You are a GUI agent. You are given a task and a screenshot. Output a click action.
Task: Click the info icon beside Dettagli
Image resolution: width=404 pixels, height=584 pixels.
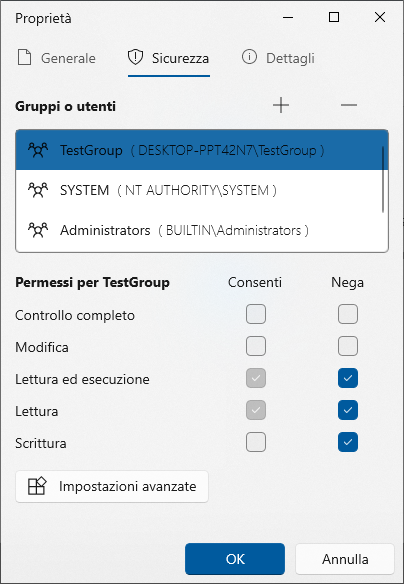coord(249,57)
